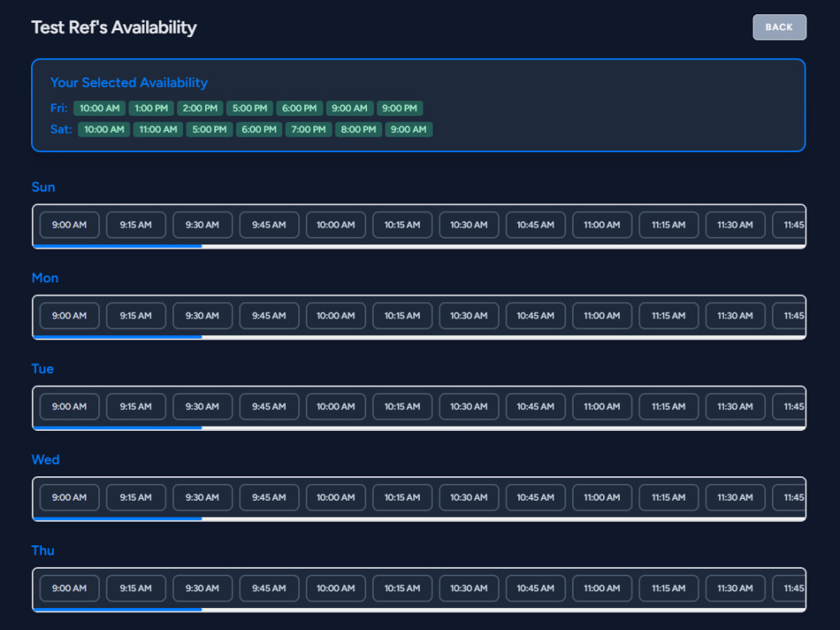Click the Sat 8:00 PM chip
The height and width of the screenshot is (630, 840).
pyautogui.click(x=359, y=129)
